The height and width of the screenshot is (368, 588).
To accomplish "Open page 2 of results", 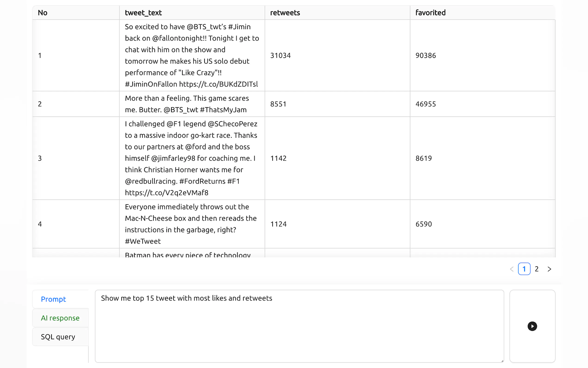I will [537, 269].
